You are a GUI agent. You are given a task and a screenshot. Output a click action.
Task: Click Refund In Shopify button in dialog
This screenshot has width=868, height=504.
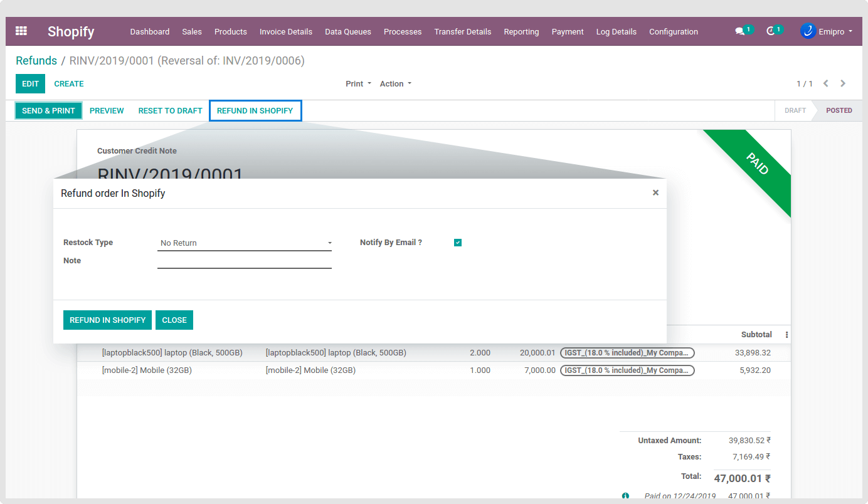107,320
